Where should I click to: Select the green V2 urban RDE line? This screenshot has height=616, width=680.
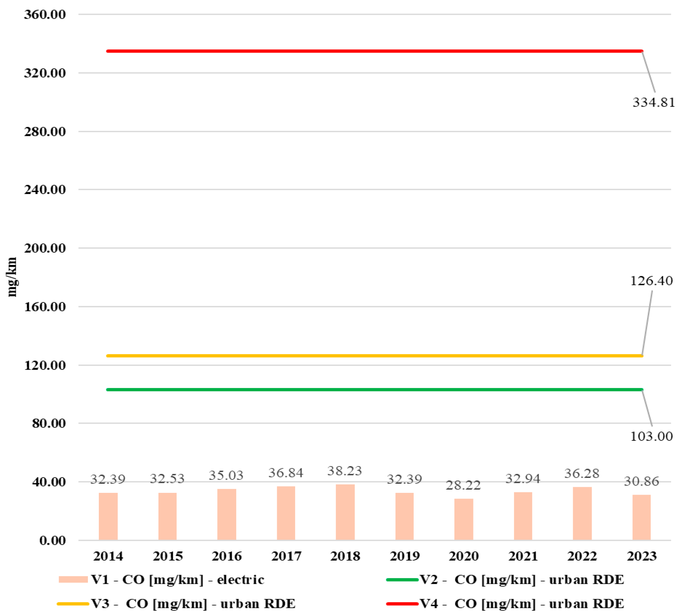374,389
